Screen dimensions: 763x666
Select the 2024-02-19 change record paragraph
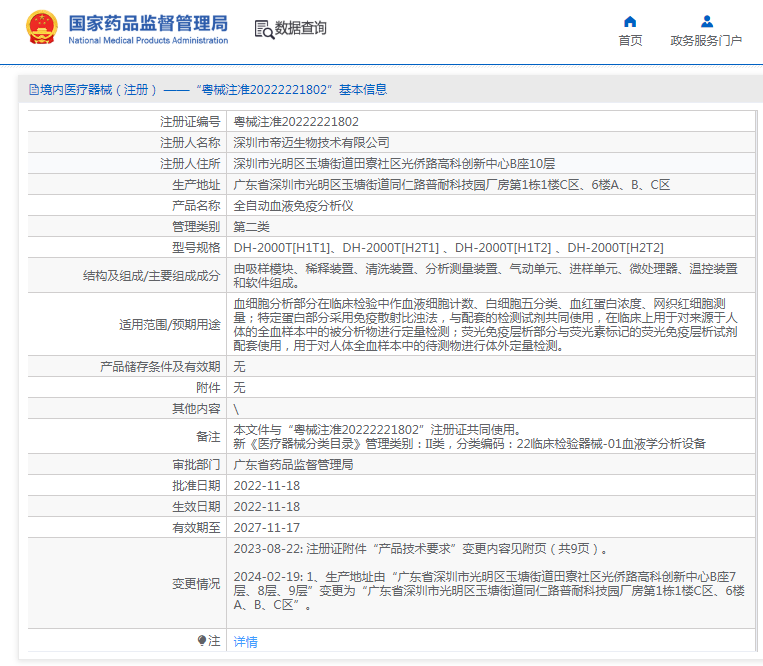(x=489, y=591)
